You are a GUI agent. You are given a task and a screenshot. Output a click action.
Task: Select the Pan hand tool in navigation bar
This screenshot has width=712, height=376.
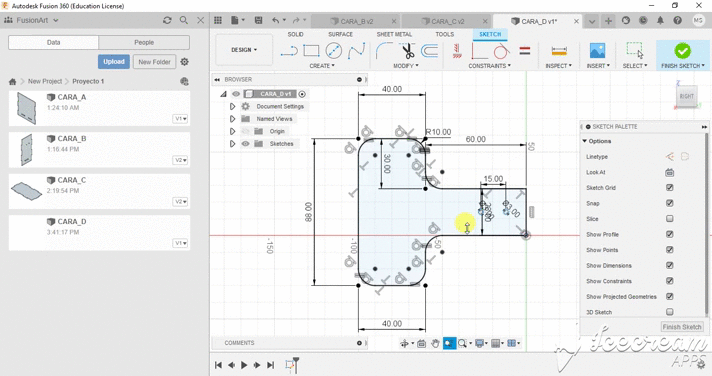tap(435, 343)
